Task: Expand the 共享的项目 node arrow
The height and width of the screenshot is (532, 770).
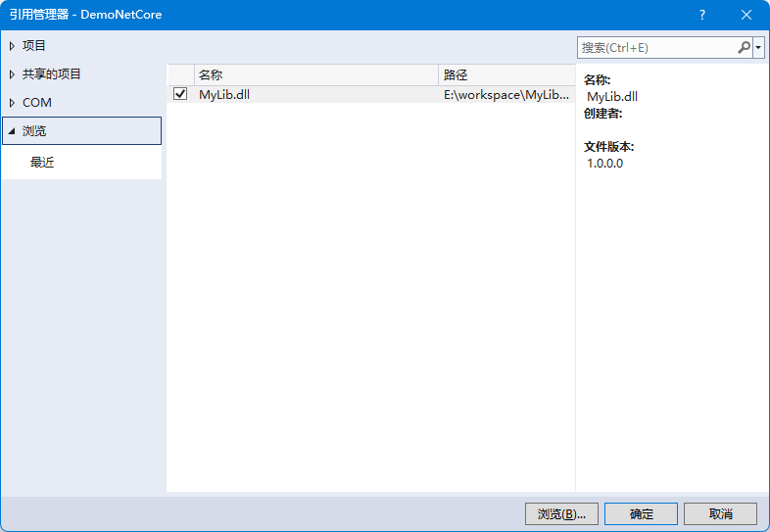Action: (x=12, y=74)
